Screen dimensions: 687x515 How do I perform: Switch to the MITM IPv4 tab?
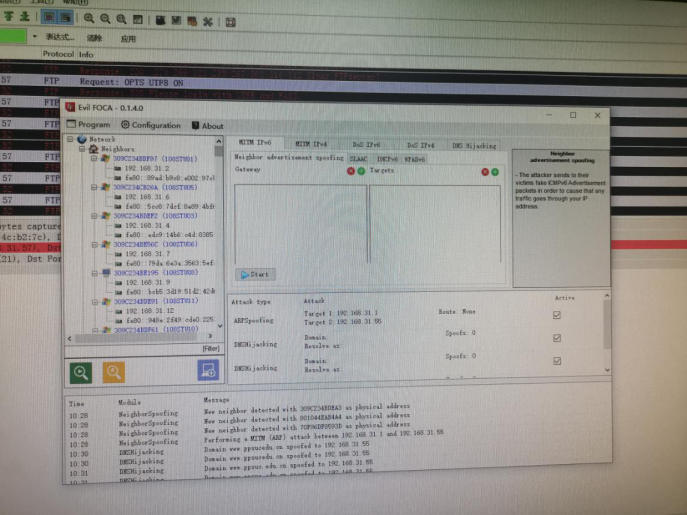311,144
